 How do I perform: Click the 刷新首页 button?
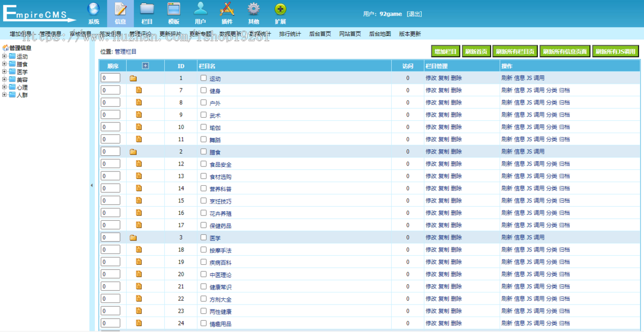[x=477, y=52]
